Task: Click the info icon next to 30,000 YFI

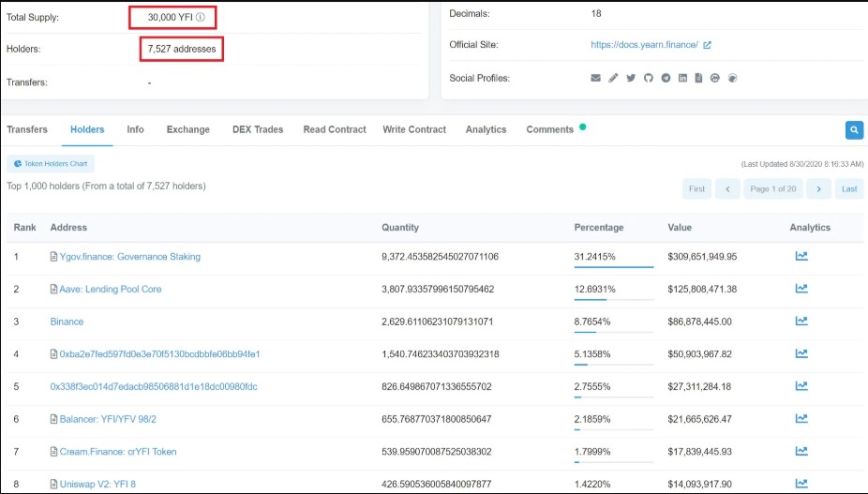Action: (201, 17)
